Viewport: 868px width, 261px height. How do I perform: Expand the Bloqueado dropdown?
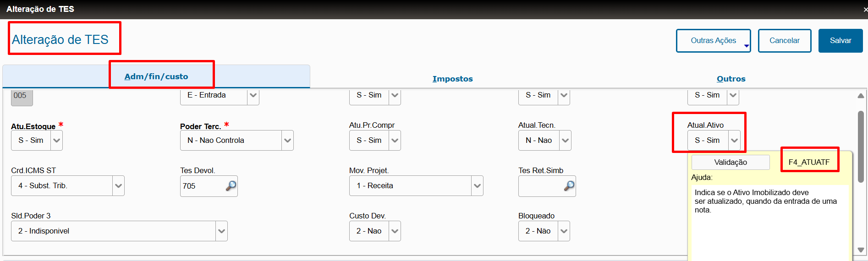point(564,231)
